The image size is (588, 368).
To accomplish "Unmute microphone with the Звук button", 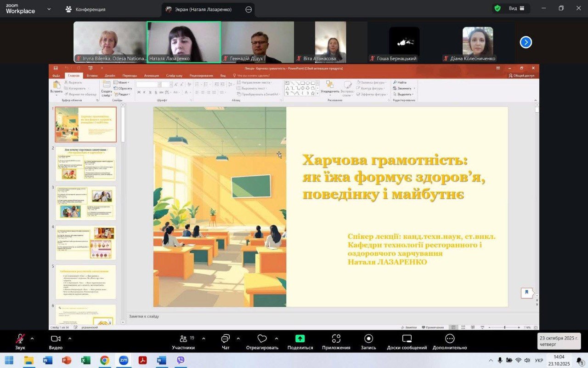I will point(20,339).
